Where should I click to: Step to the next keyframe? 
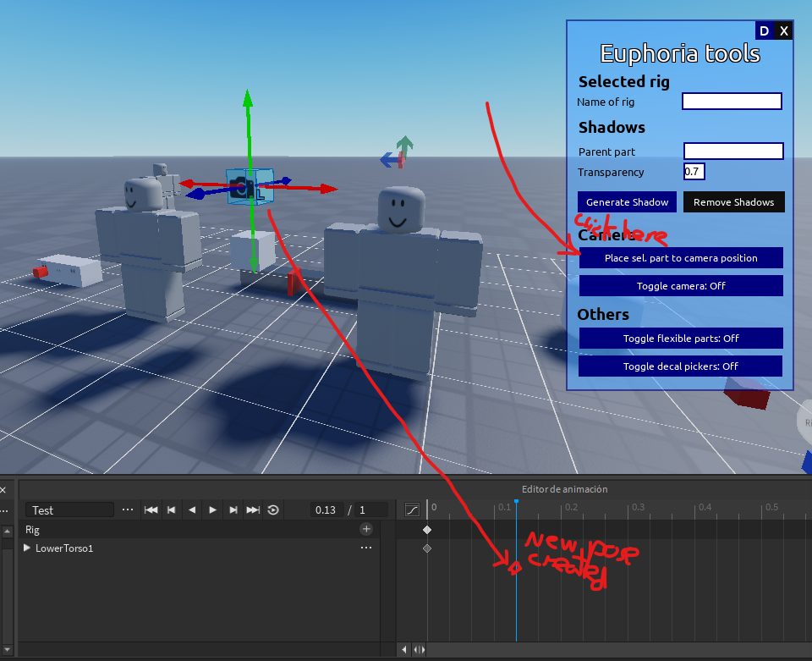click(233, 510)
